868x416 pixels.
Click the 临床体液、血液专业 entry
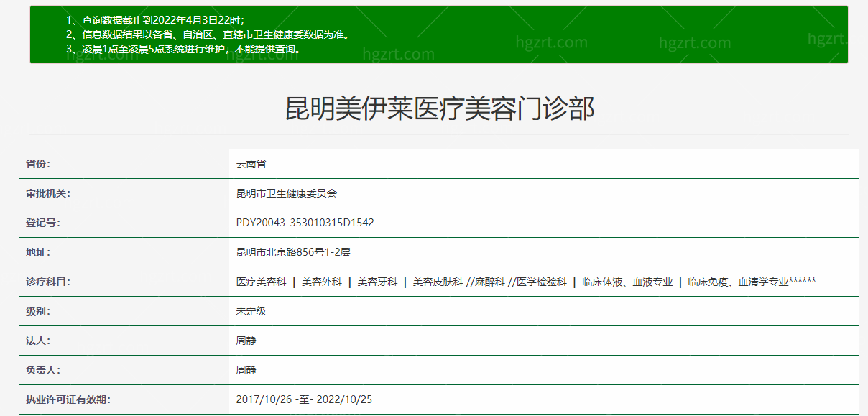tap(627, 282)
